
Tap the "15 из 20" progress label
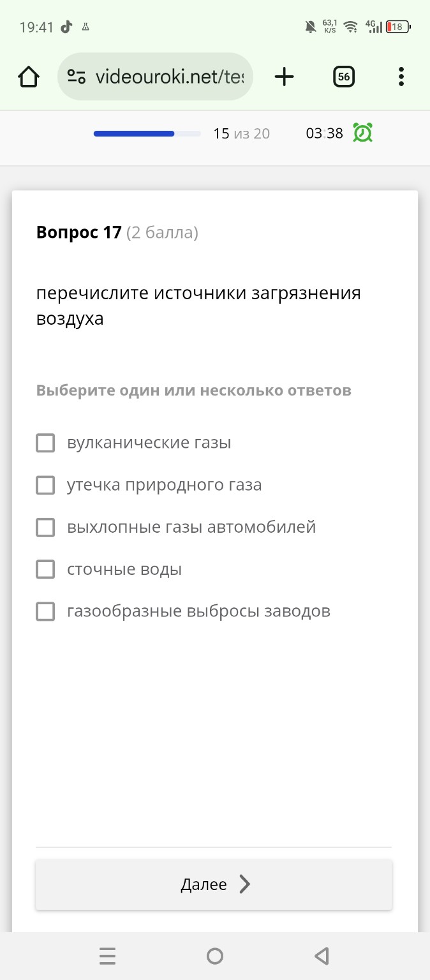(242, 133)
